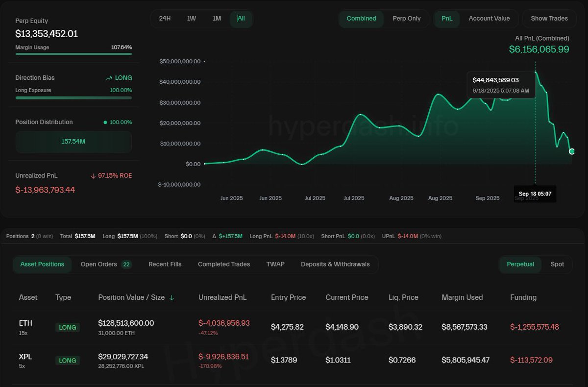Click the LONG badge on the ETH position
The image size is (588, 387).
(67, 327)
